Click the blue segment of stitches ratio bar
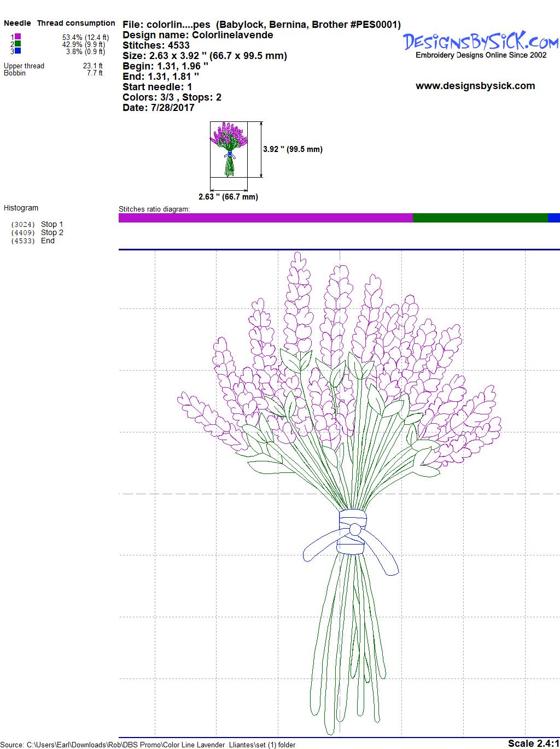The image size is (560, 749). tap(553, 218)
